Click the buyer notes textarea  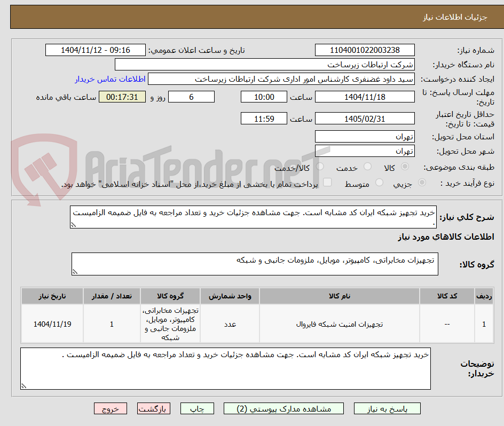tap(226, 368)
